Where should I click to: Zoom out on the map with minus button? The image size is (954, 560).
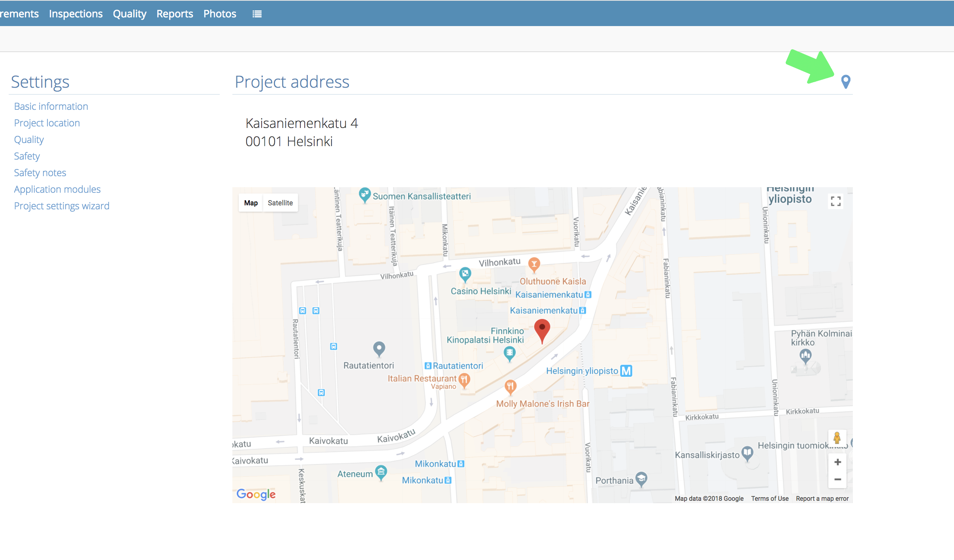click(837, 479)
